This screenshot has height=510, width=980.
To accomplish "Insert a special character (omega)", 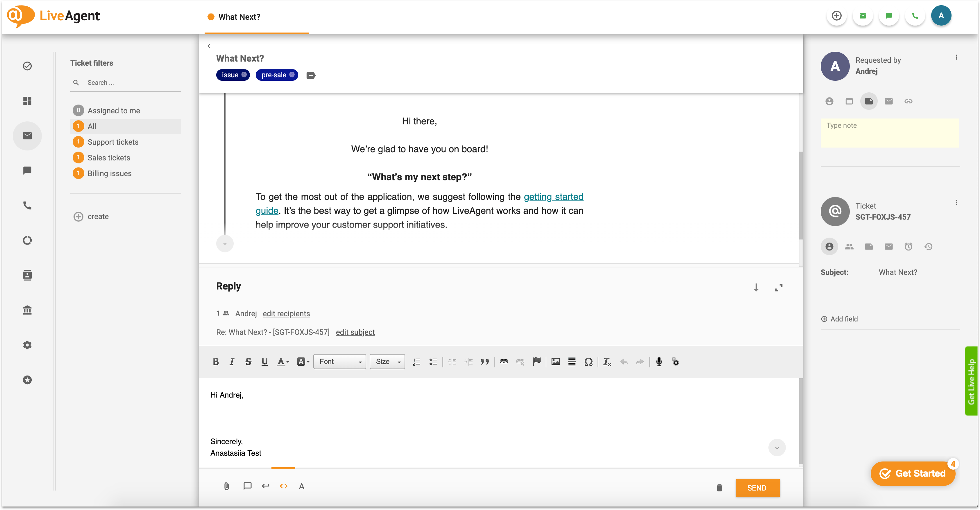I will [589, 362].
